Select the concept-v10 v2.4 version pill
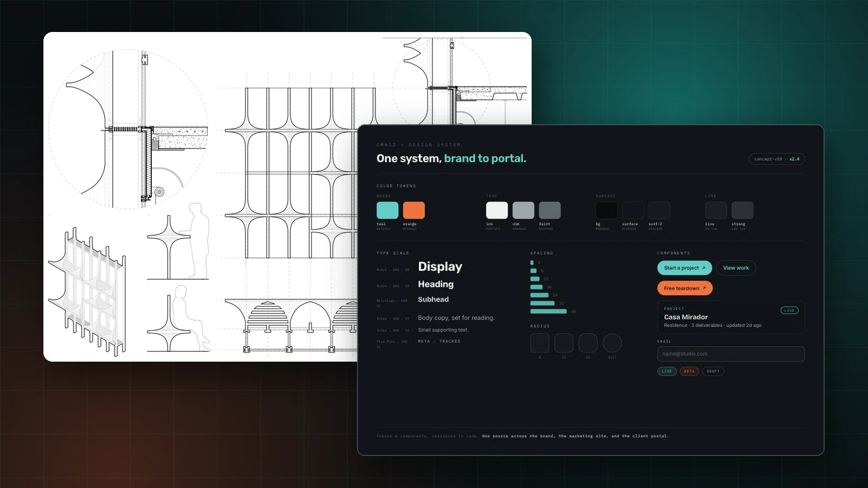The width and height of the screenshot is (868, 488). (x=776, y=159)
